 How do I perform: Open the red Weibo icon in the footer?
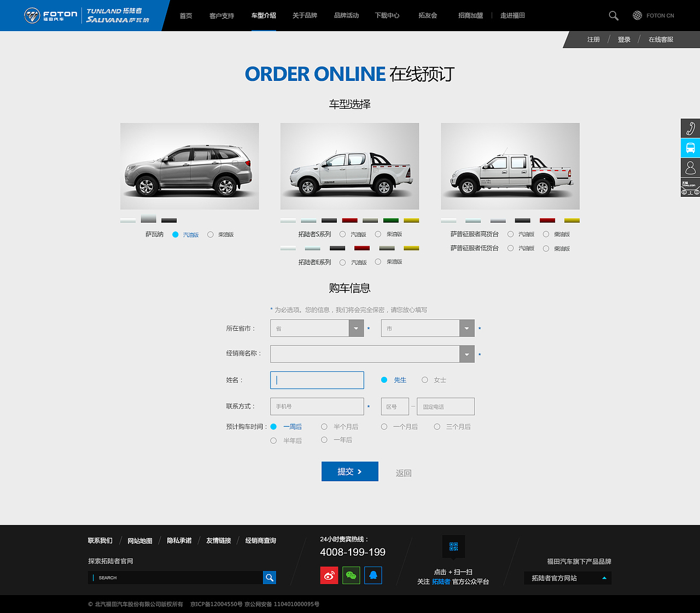coord(329,575)
